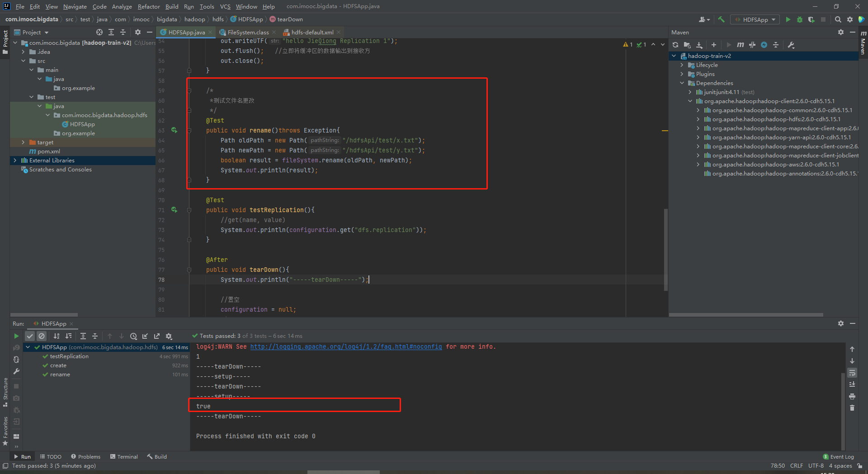Switch to hdfs-default.xml editor tab
The height and width of the screenshot is (474, 868).
[312, 32]
